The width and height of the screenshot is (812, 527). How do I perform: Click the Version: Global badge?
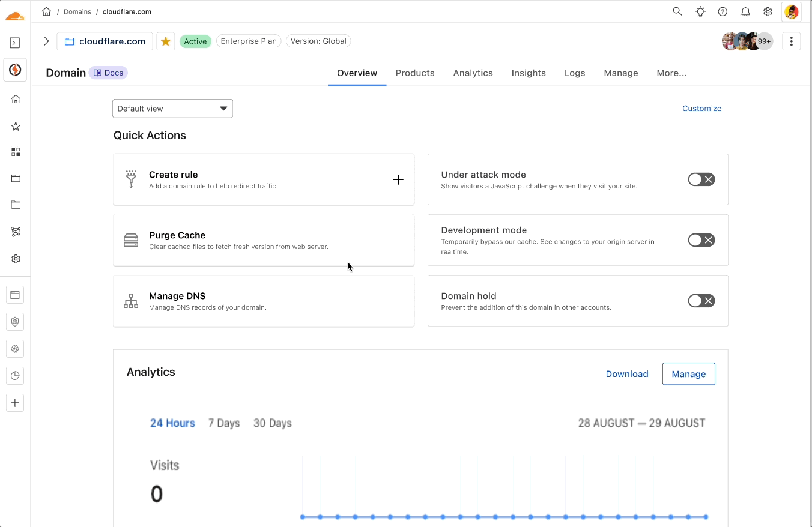(x=318, y=41)
